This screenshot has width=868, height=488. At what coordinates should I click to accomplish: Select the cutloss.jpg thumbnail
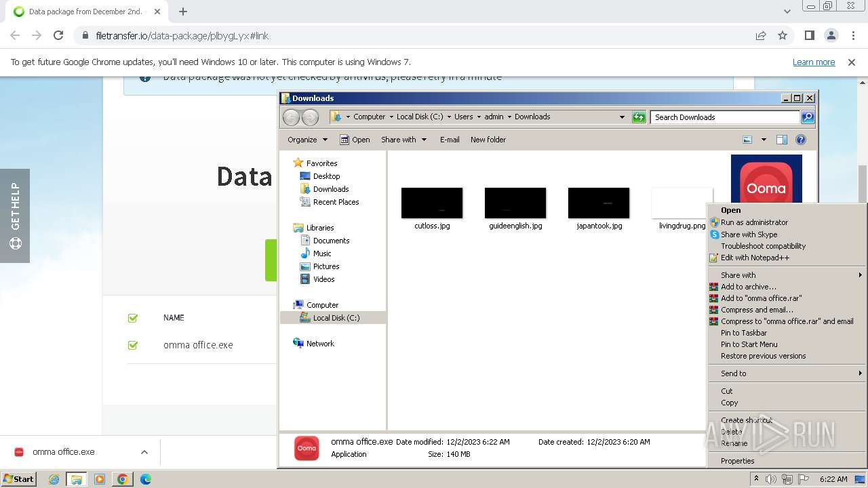pos(432,203)
